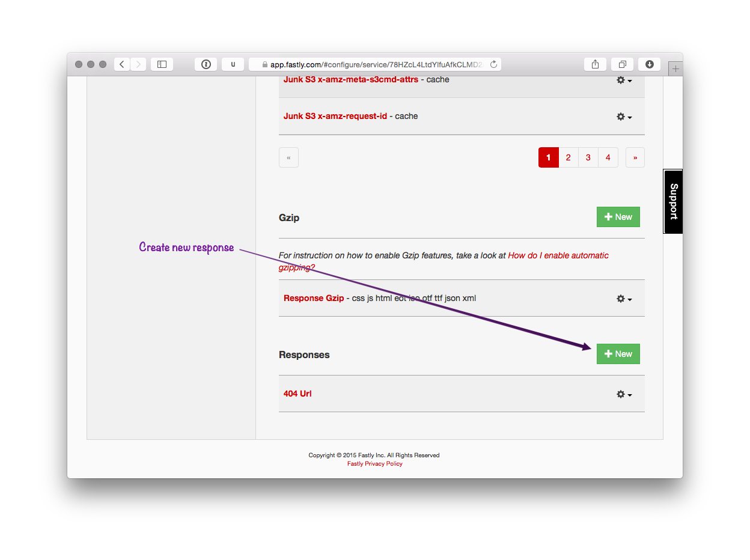The height and width of the screenshot is (560, 750).
Task: Open Junk S3 x-amz-meta-s3cmd-attrs header link
Action: [x=351, y=79]
